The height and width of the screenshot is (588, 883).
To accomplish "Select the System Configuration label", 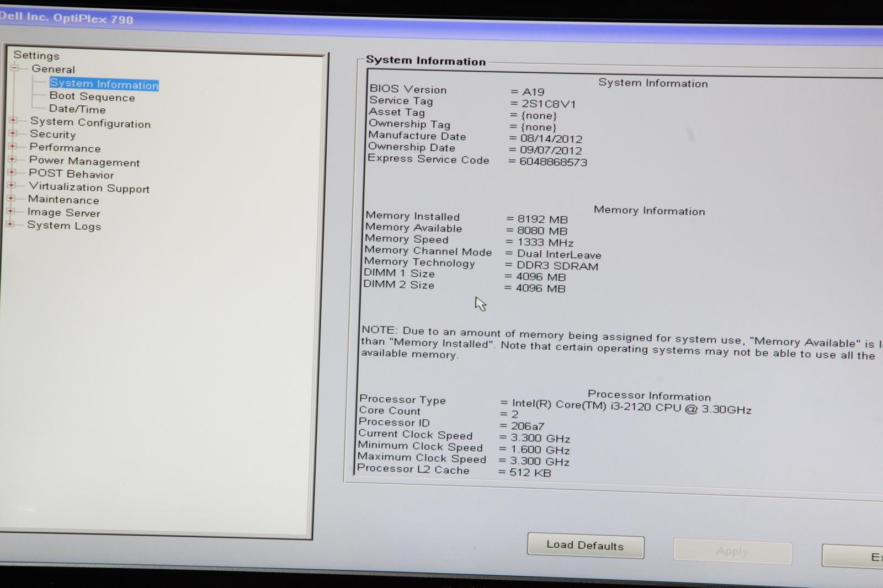I will point(91,122).
